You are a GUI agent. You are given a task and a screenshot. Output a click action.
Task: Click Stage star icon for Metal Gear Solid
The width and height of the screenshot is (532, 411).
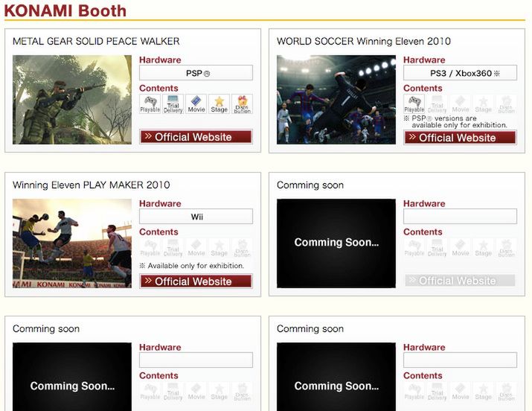coord(219,104)
